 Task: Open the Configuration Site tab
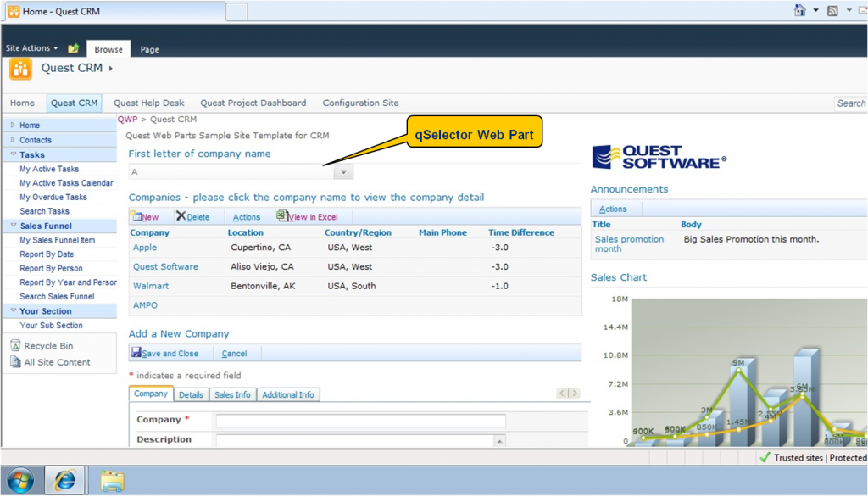point(360,103)
